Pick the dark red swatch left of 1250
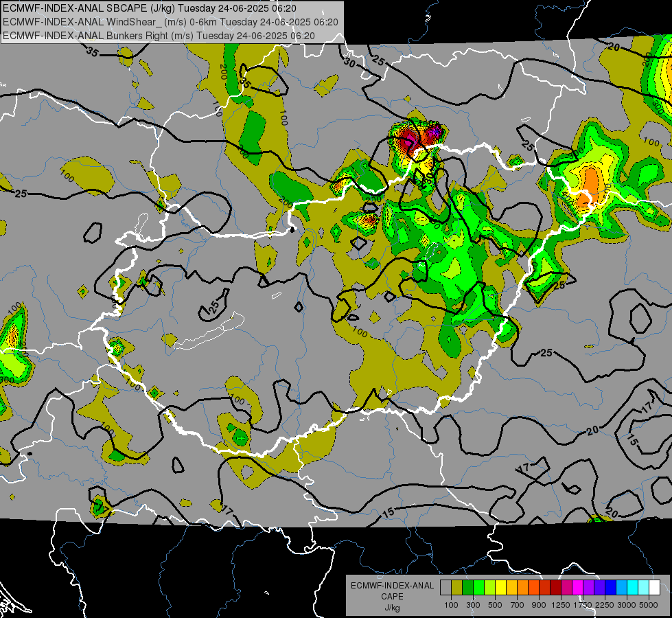Viewport: 672px width, 618px height. pyautogui.click(x=555, y=588)
